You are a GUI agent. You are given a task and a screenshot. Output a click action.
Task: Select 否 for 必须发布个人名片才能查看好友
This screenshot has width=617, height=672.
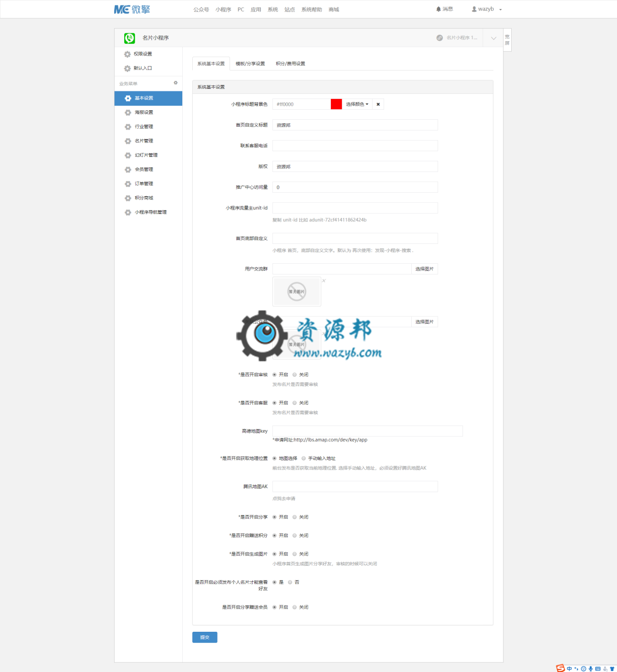click(x=290, y=583)
